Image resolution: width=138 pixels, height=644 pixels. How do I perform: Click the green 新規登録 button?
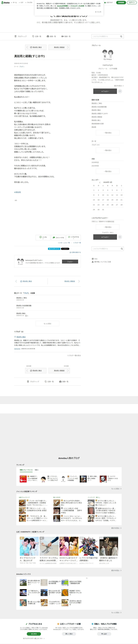click(121, 2)
